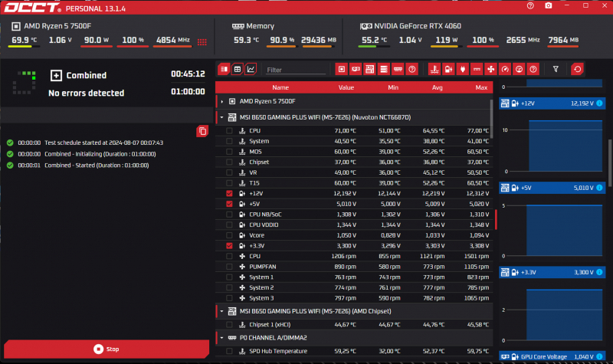Screen dimensions: 613x364
Task: Toggle the storage device filter icon
Action: click(384, 69)
